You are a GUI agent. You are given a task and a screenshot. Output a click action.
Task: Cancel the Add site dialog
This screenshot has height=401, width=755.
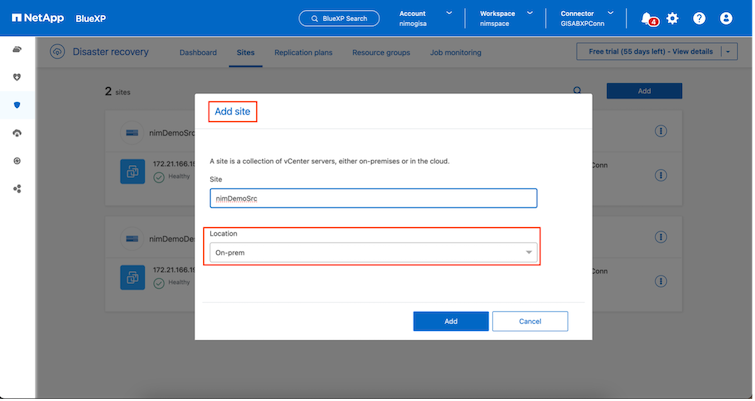tap(530, 321)
